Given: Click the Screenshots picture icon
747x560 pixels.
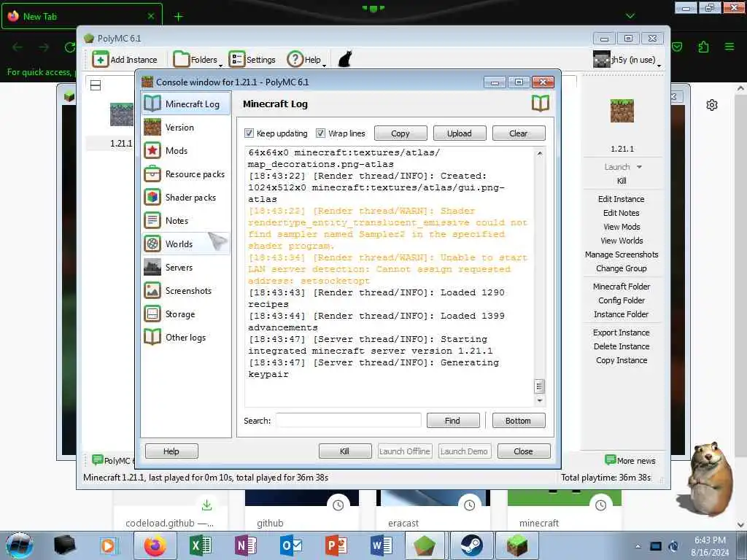Looking at the screenshot, I should pos(152,290).
